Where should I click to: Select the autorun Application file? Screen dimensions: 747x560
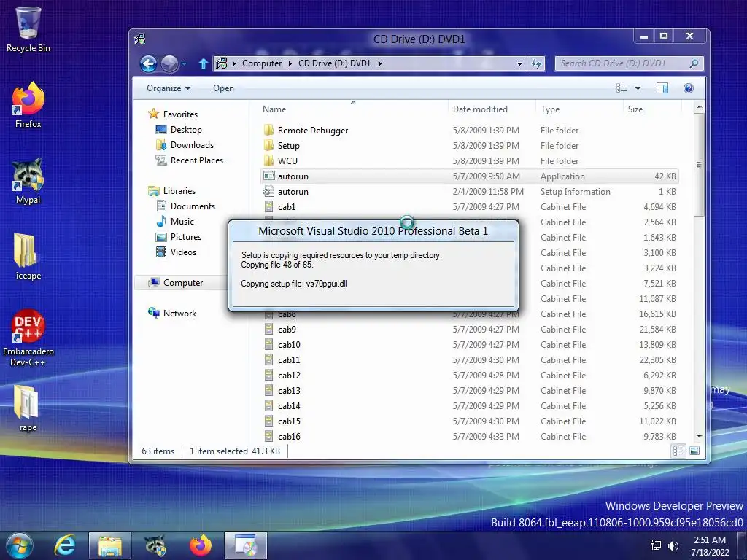pos(469,176)
